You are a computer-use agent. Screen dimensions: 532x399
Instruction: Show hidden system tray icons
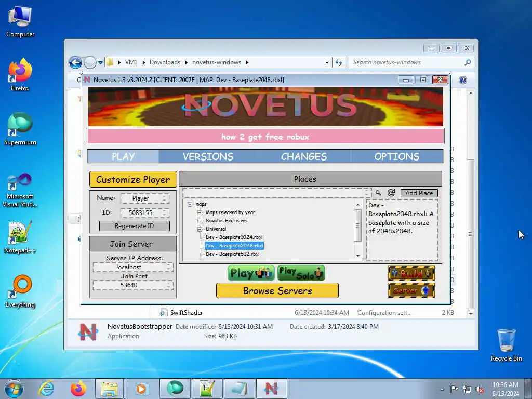(442, 390)
